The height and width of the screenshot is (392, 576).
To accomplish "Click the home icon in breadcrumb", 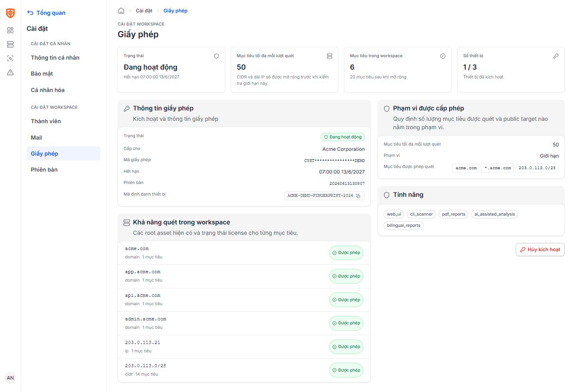I will 121,11.
